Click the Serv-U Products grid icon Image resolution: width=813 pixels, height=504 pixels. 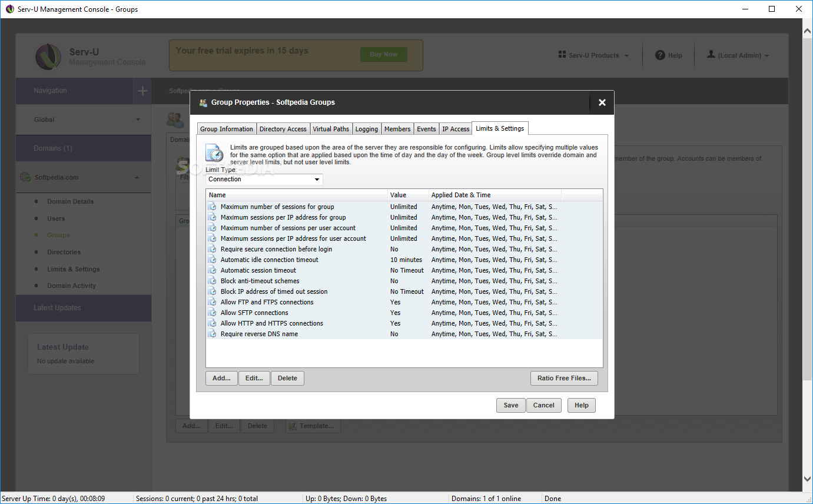pyautogui.click(x=562, y=55)
